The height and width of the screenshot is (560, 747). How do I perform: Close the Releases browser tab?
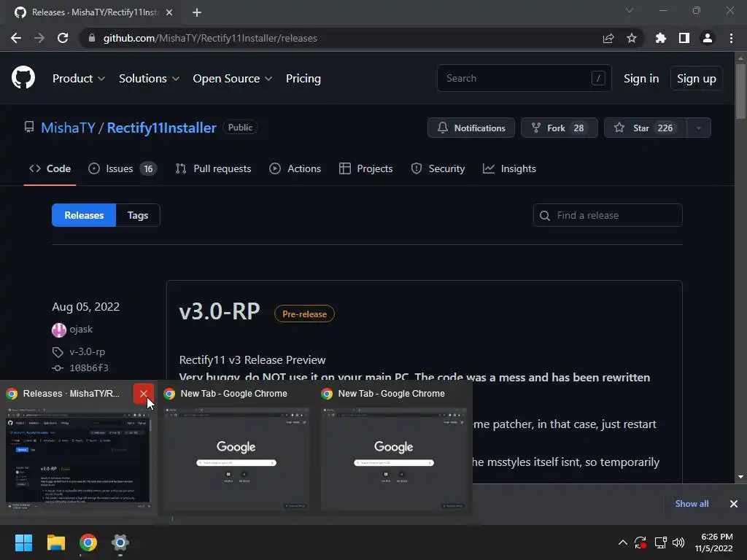click(169, 12)
